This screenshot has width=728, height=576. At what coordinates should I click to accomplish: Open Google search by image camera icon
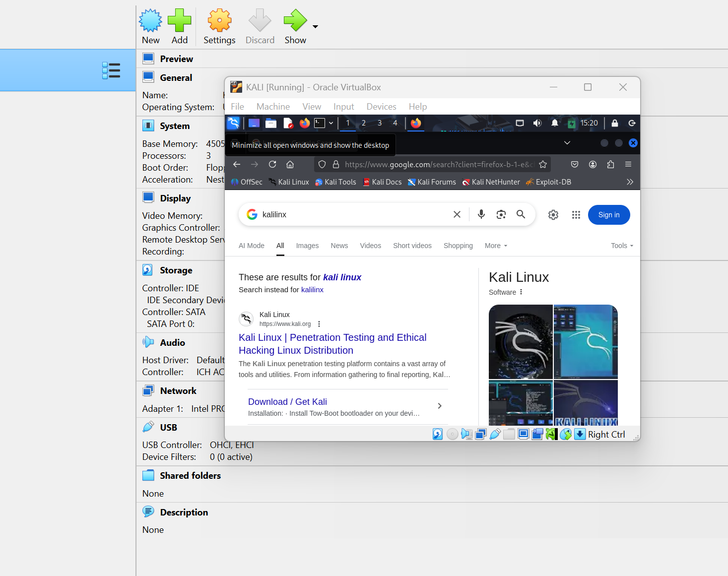[x=501, y=214]
